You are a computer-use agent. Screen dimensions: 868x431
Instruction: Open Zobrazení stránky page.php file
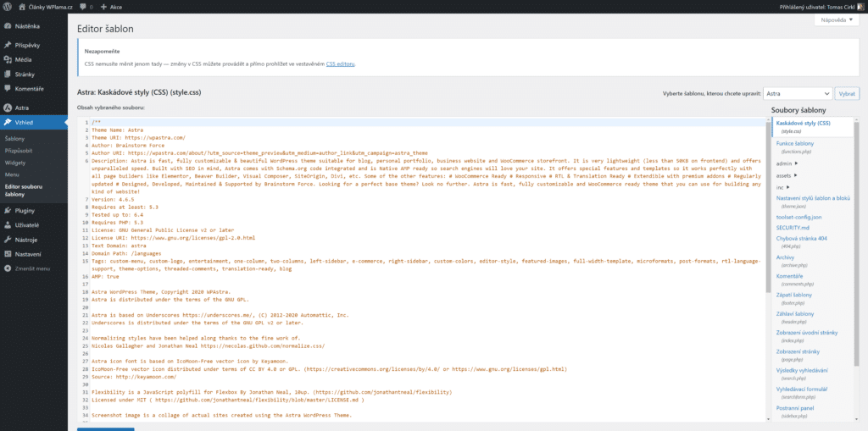coord(798,351)
